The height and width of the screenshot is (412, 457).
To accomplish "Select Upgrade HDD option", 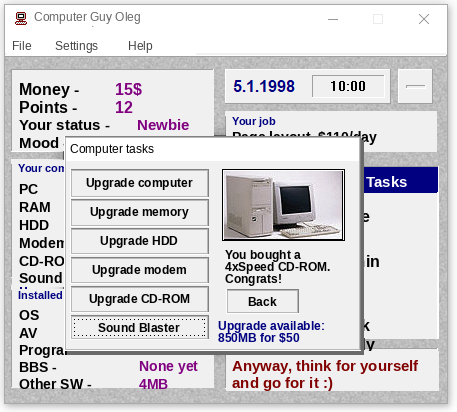I will 140,241.
